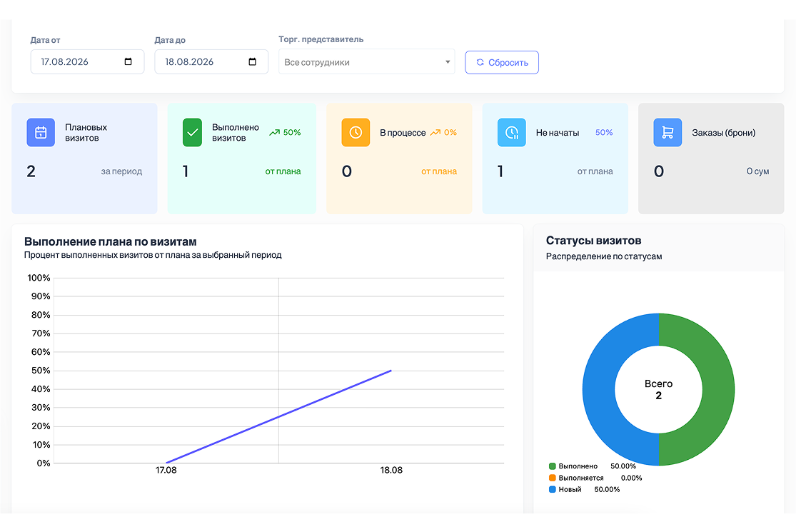
Task: Click the Не начаты card title
Action: point(558,133)
